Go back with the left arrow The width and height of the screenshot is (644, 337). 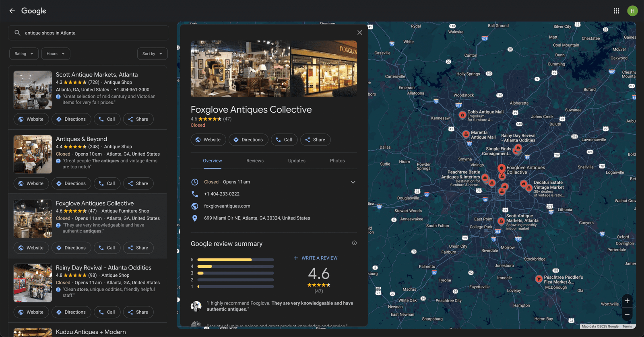[12, 11]
